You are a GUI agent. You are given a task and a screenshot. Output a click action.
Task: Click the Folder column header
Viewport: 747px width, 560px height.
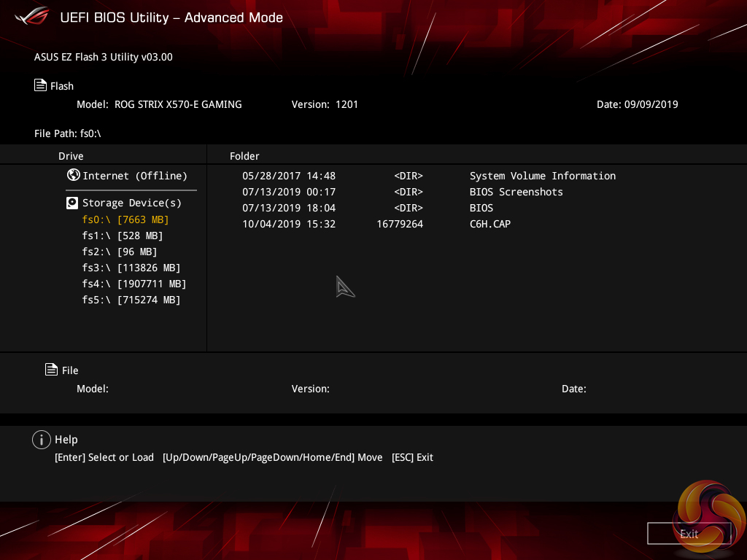(x=244, y=156)
